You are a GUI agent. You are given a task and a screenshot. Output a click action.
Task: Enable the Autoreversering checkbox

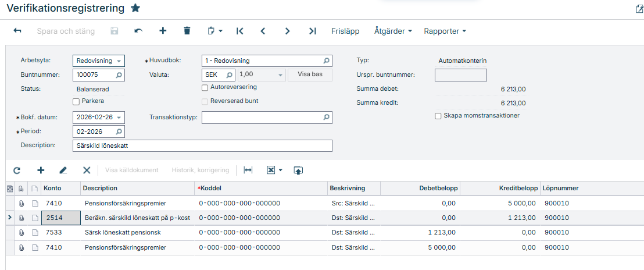(205, 87)
